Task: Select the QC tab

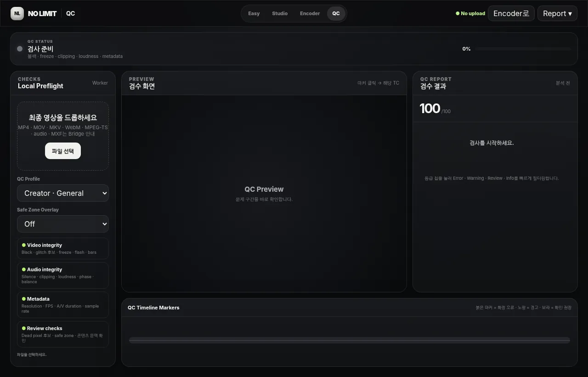Action: pos(336,13)
